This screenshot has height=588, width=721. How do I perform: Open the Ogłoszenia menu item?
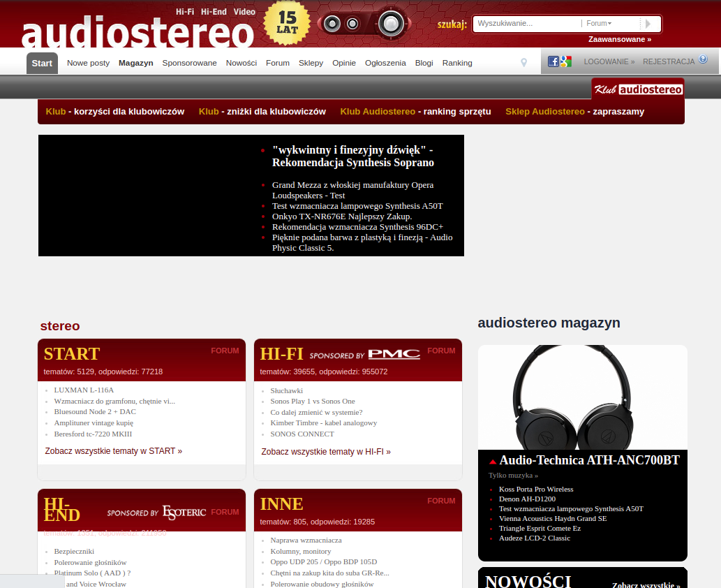click(x=385, y=63)
